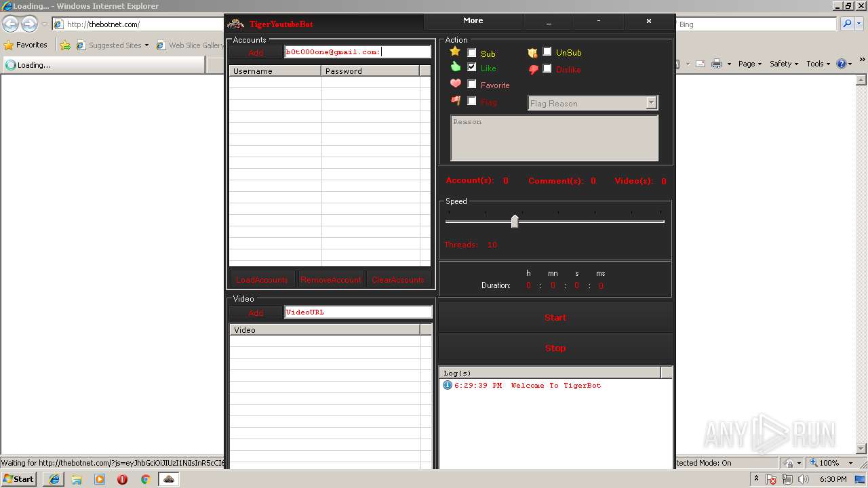
Task: Click the TigerBot taskbar icon
Action: point(169,479)
